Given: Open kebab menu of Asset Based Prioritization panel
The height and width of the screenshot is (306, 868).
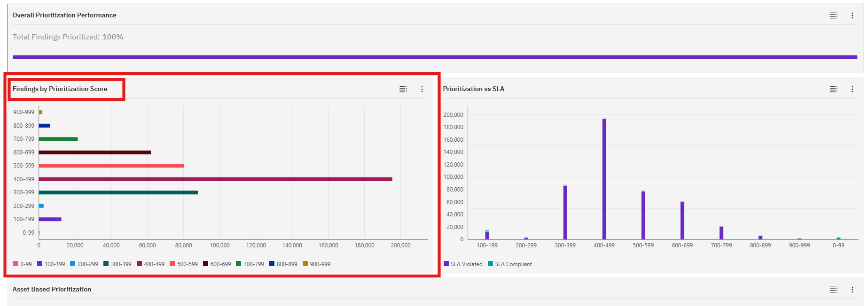Looking at the screenshot, I should click(x=852, y=290).
